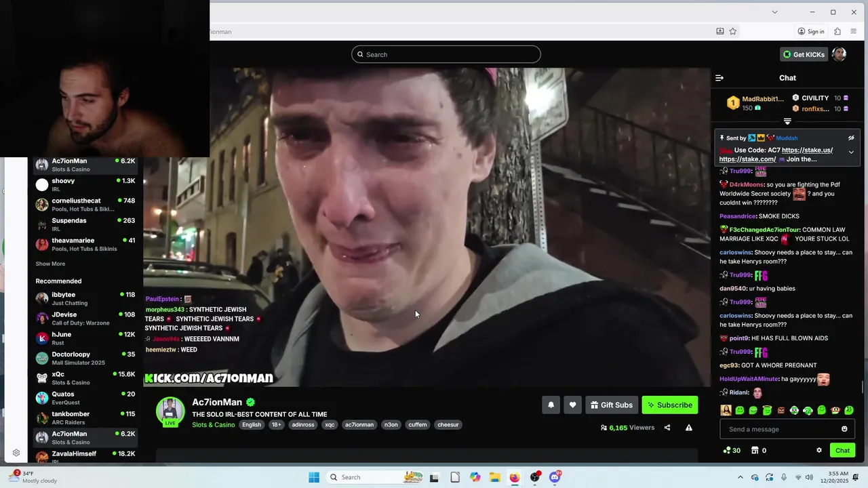Image resolution: width=868 pixels, height=488 pixels.
Task: Click the green Subscribe button
Action: [x=670, y=405]
